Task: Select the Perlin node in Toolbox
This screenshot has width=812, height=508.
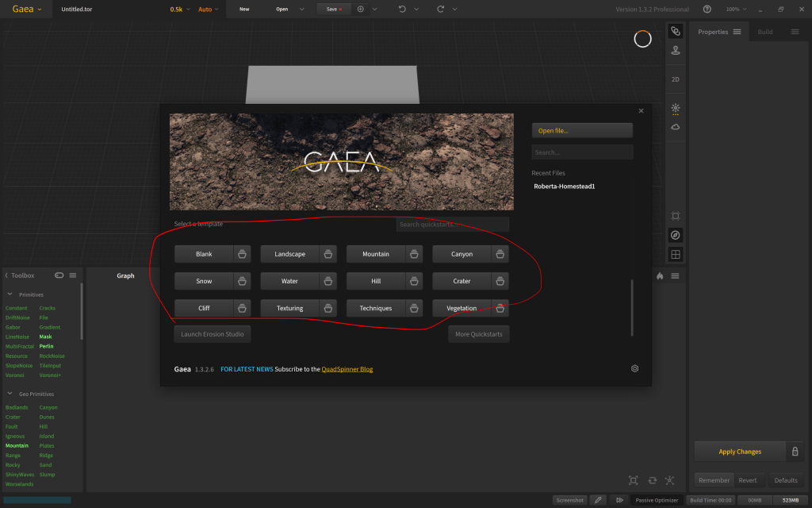Action: pyautogui.click(x=46, y=346)
